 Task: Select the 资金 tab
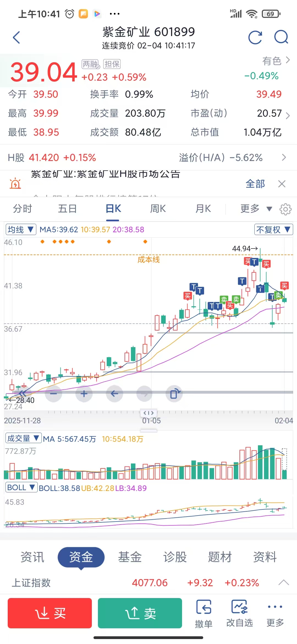pos(81,557)
